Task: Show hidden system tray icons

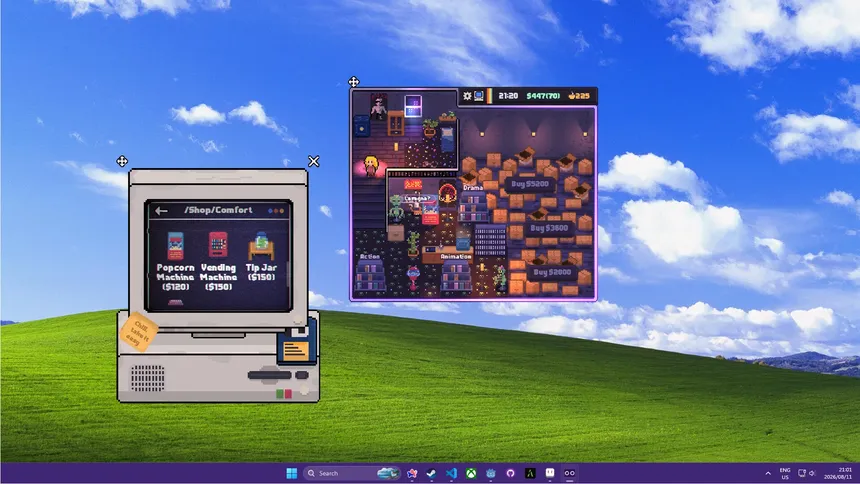Action: 768,473
